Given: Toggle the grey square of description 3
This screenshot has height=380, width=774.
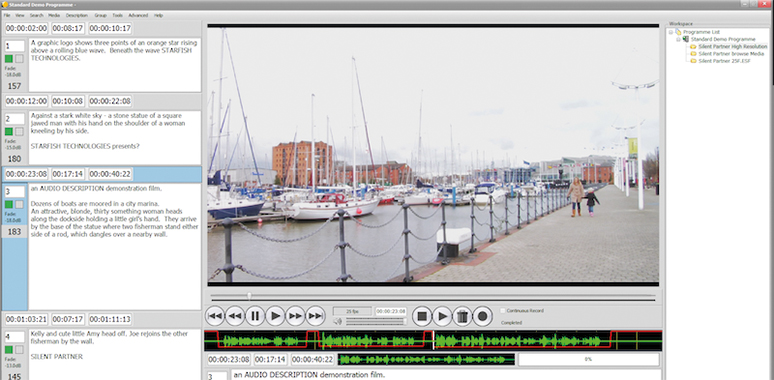Looking at the screenshot, I should [x=19, y=204].
